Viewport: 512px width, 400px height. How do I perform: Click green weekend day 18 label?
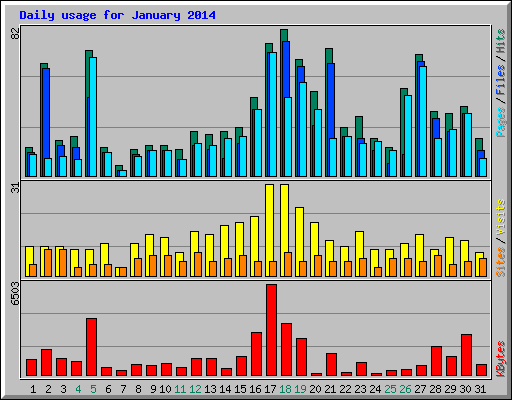(286, 389)
